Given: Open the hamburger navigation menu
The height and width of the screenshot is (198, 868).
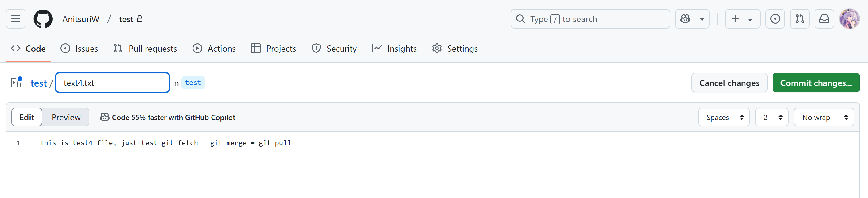Looking at the screenshot, I should coord(15,19).
